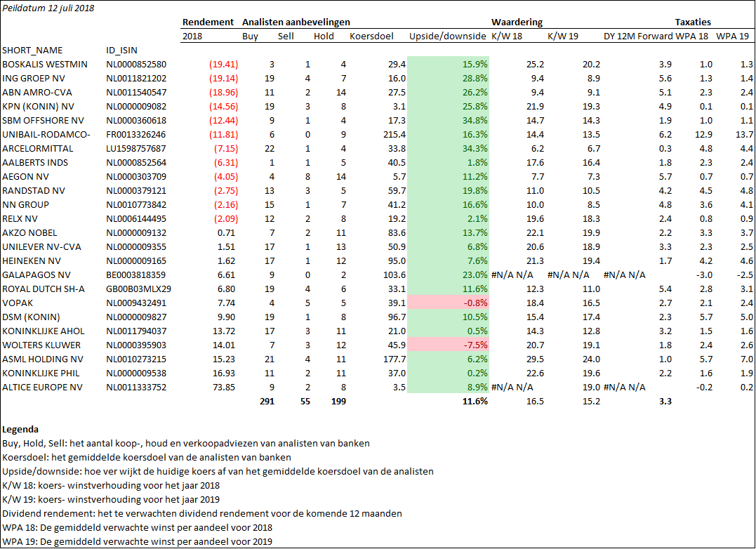Click the 'Upside/downside' column header

pos(447,36)
